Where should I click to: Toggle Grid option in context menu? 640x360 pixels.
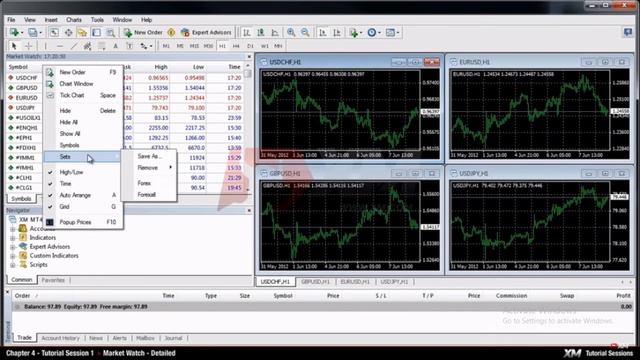[x=83, y=207]
